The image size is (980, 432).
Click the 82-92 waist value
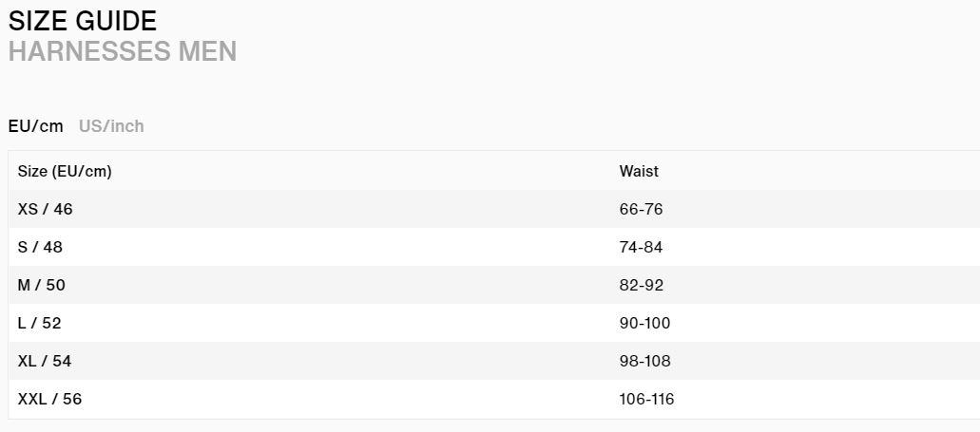tap(642, 285)
